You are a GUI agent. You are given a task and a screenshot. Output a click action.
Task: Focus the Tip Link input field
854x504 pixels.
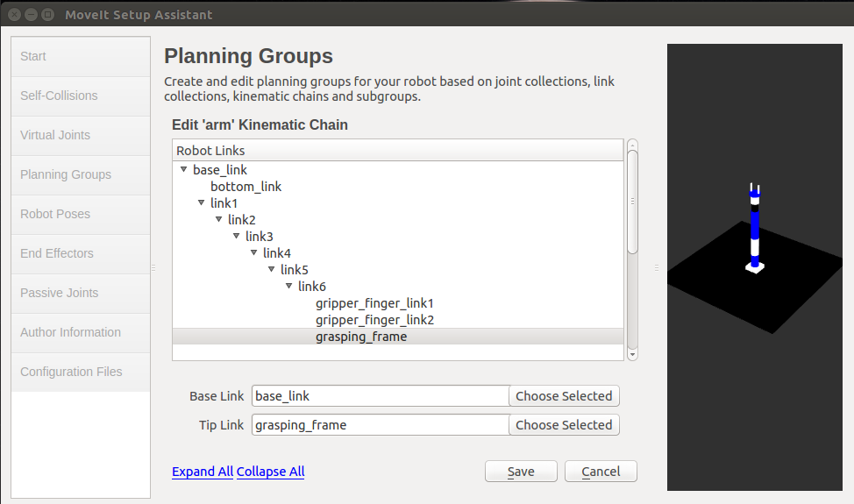[381, 425]
